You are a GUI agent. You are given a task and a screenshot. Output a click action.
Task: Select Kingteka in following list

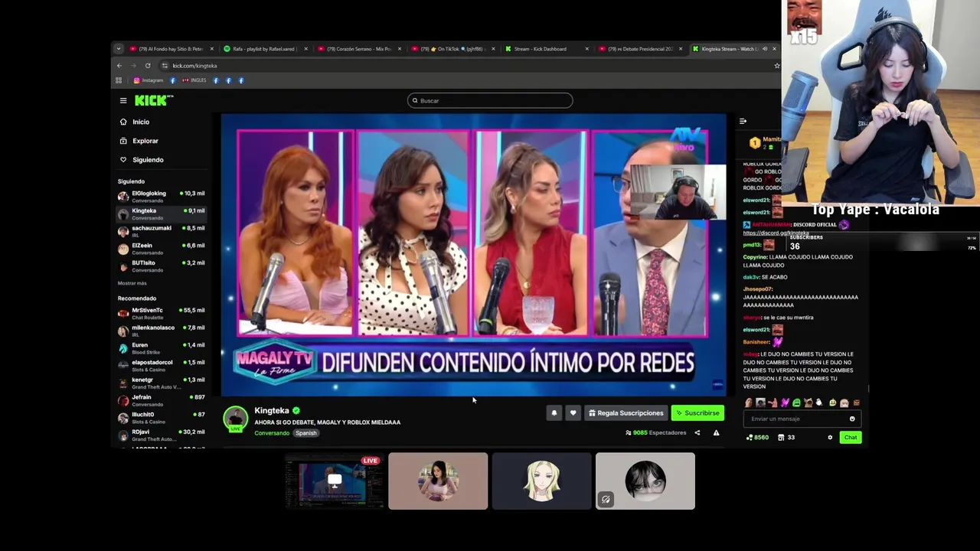[161, 214]
